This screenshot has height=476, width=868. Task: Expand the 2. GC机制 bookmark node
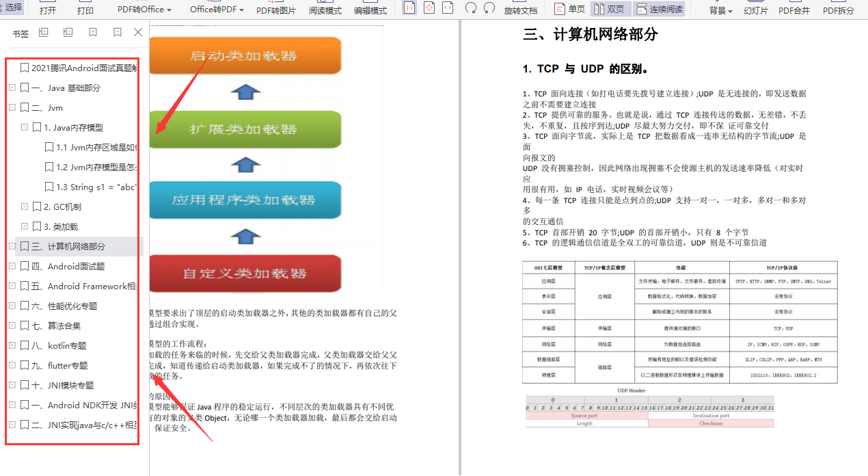coord(25,207)
